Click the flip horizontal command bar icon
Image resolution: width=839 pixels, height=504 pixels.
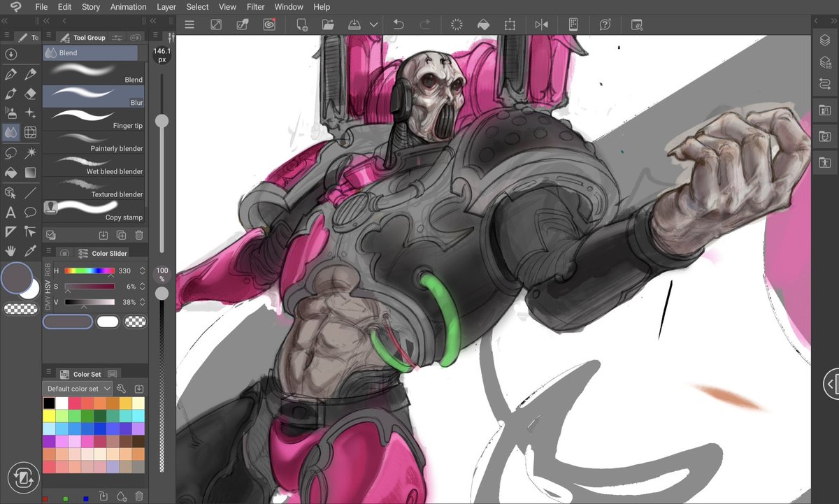point(542,24)
